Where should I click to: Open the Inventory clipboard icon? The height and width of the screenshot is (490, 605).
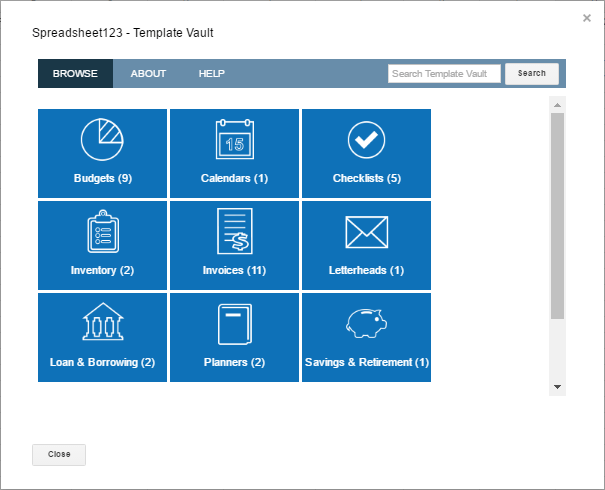pyautogui.click(x=103, y=231)
